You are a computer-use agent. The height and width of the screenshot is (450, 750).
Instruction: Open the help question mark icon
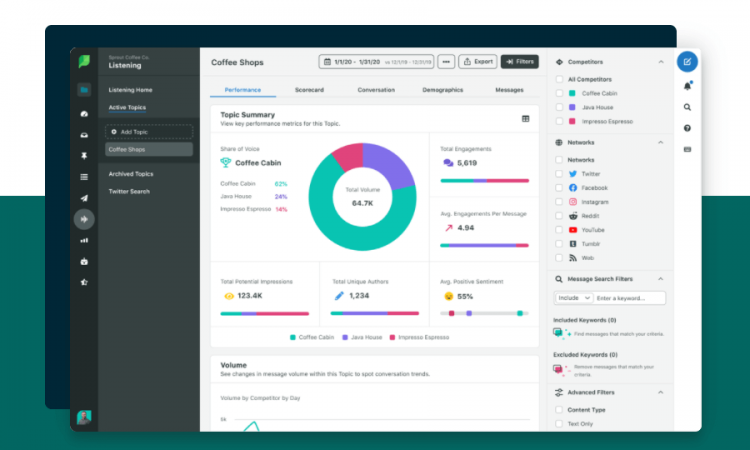[687, 128]
